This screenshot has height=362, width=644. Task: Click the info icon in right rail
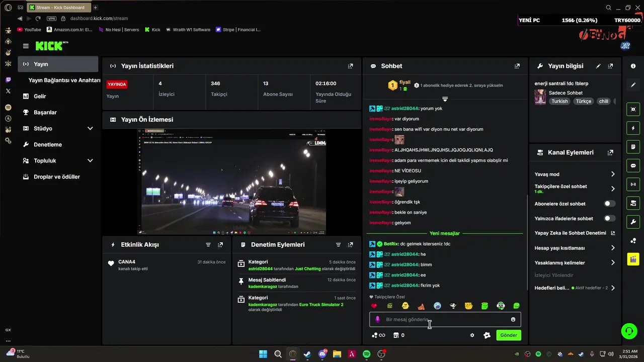(x=633, y=66)
